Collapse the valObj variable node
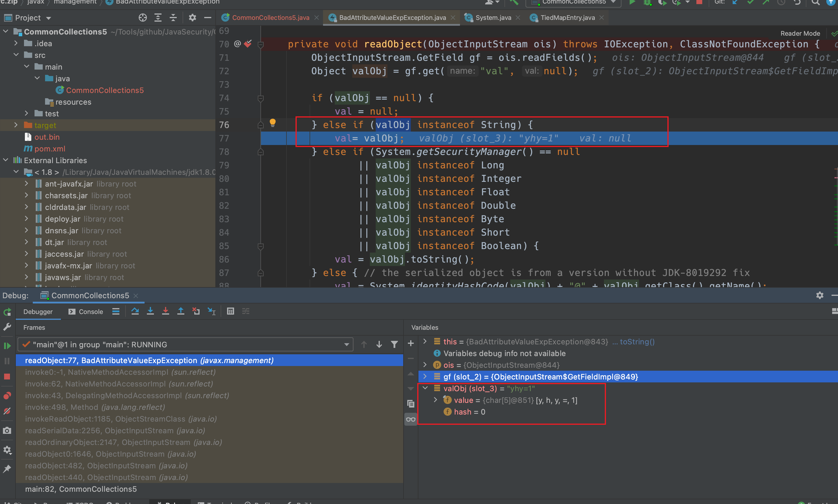 coord(425,388)
